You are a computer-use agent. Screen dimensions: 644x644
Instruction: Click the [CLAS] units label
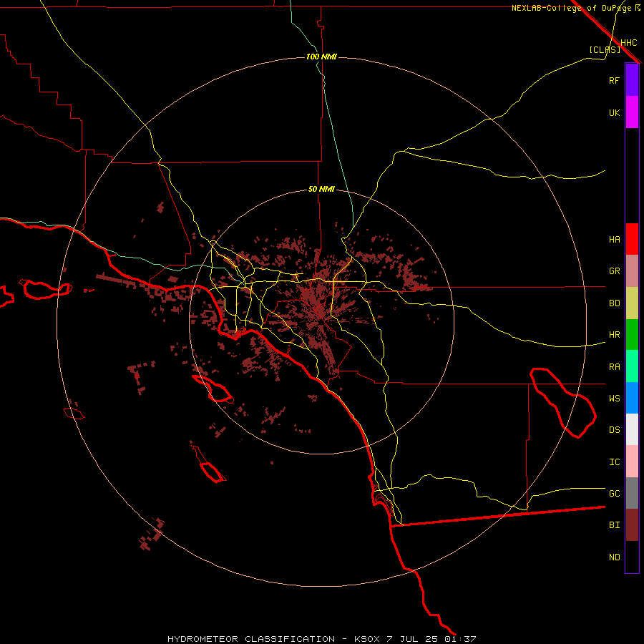[x=605, y=49]
